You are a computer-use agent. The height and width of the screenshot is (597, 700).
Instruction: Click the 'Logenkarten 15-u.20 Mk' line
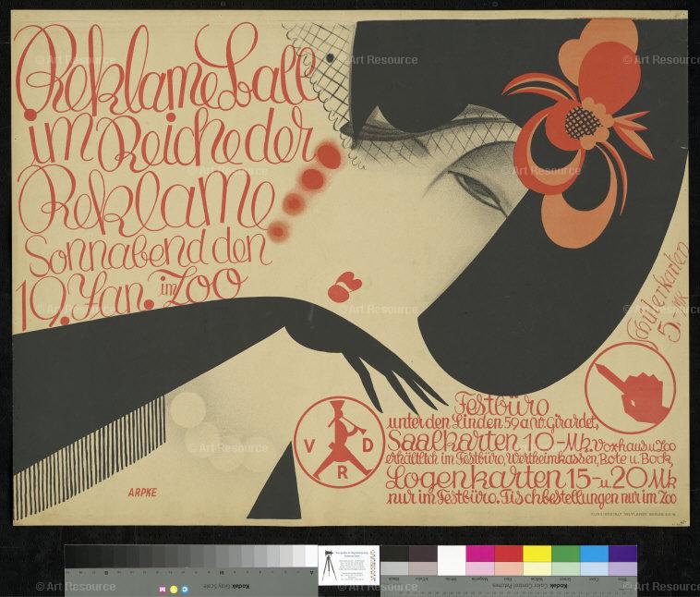pos(531,479)
